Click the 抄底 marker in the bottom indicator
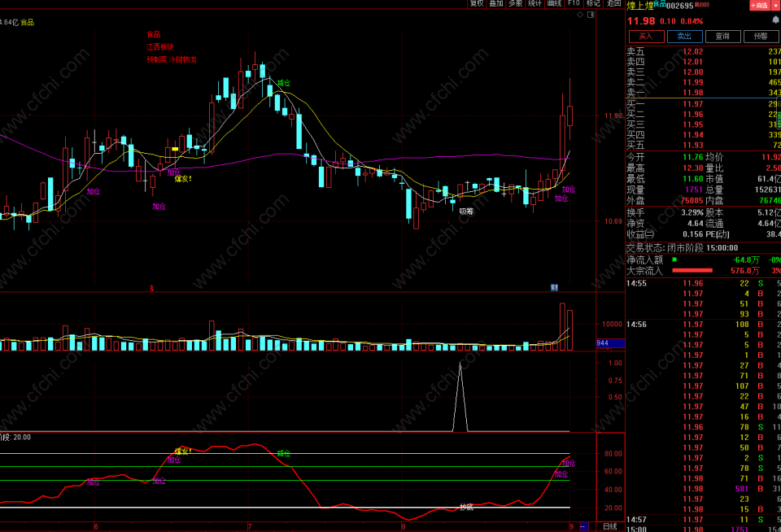 [x=466, y=507]
